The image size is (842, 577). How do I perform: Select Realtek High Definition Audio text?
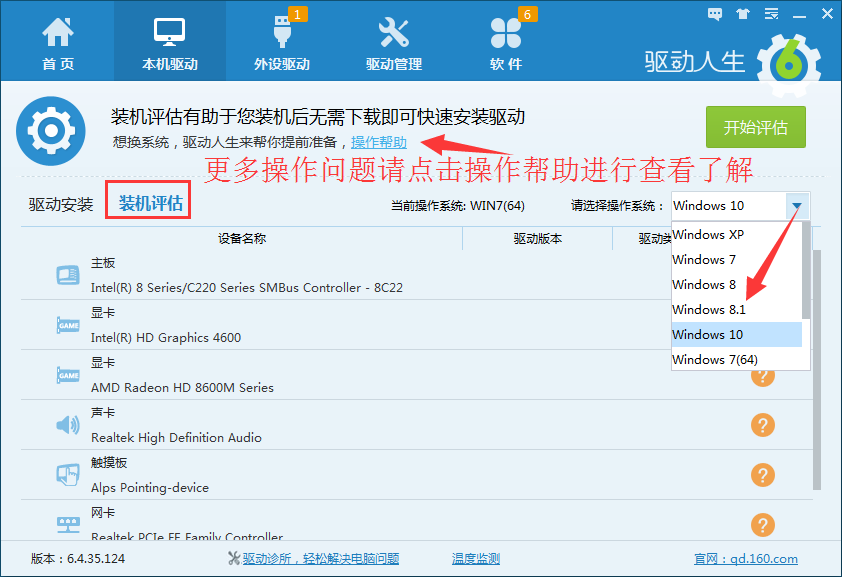176,437
